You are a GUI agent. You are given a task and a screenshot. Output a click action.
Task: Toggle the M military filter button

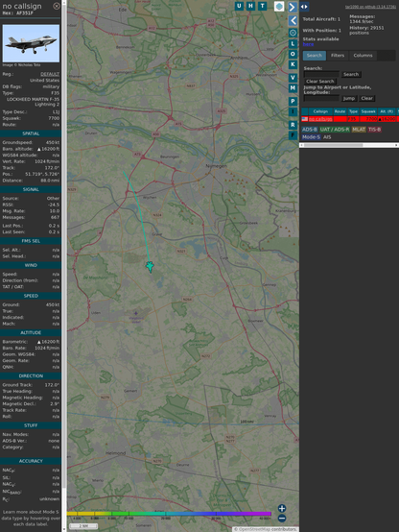pyautogui.click(x=293, y=88)
